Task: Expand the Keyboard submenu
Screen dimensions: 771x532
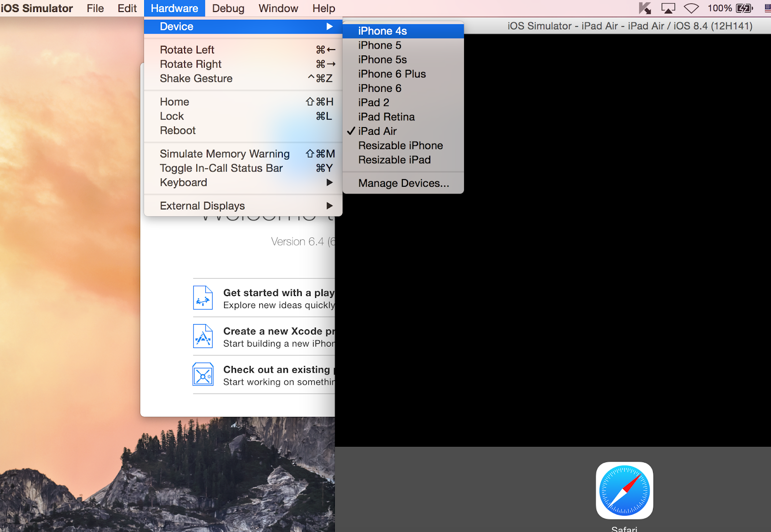Action: (x=243, y=182)
